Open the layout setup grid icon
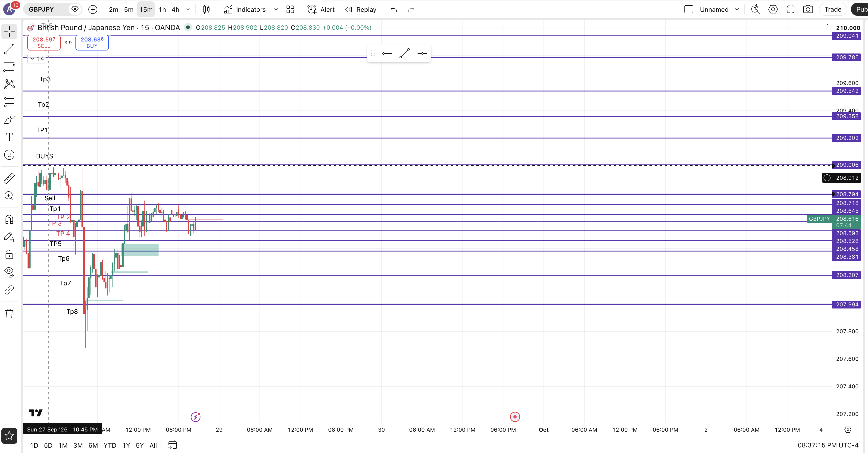The image size is (868, 453). [x=290, y=9]
